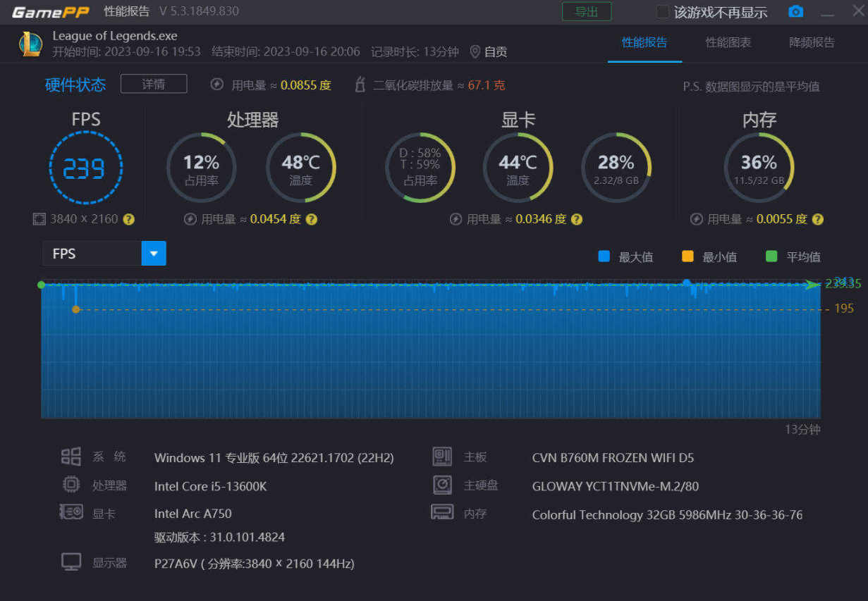Click the processor 12% usage gauge
868x601 pixels.
click(202, 168)
